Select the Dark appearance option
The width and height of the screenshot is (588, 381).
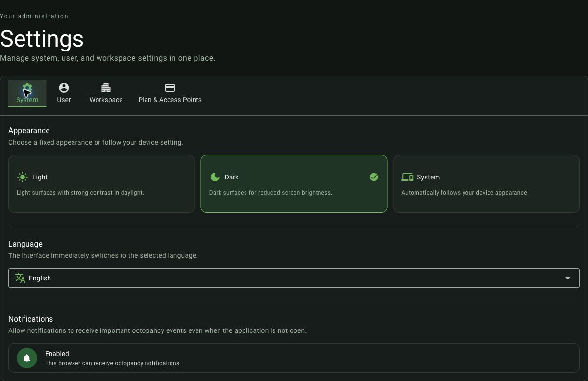point(294,184)
